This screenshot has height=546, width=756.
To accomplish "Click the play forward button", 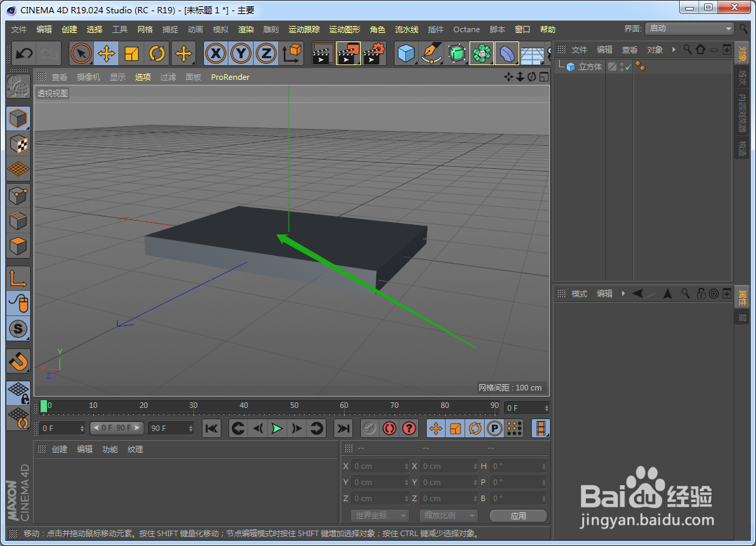I will click(277, 428).
